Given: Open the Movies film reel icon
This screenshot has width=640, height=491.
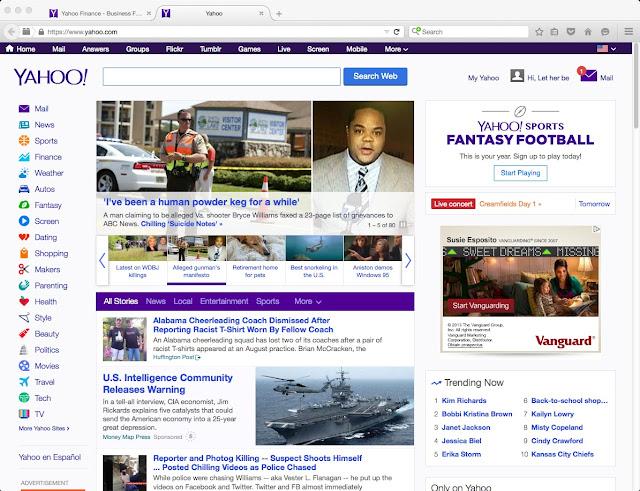Looking at the screenshot, I should pos(24,366).
